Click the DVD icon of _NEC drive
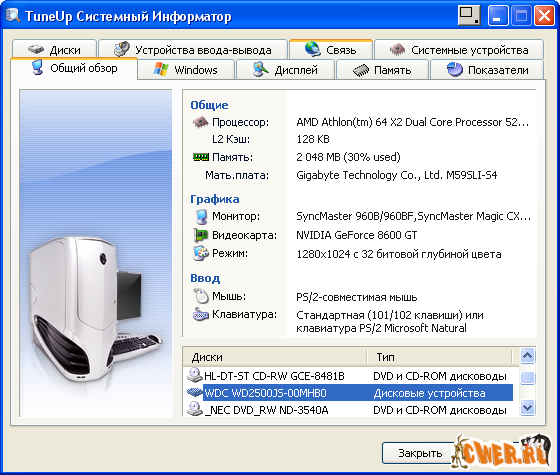 [195, 409]
